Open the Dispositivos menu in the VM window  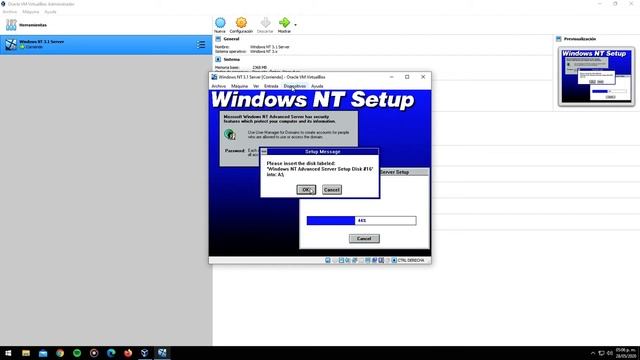[295, 86]
